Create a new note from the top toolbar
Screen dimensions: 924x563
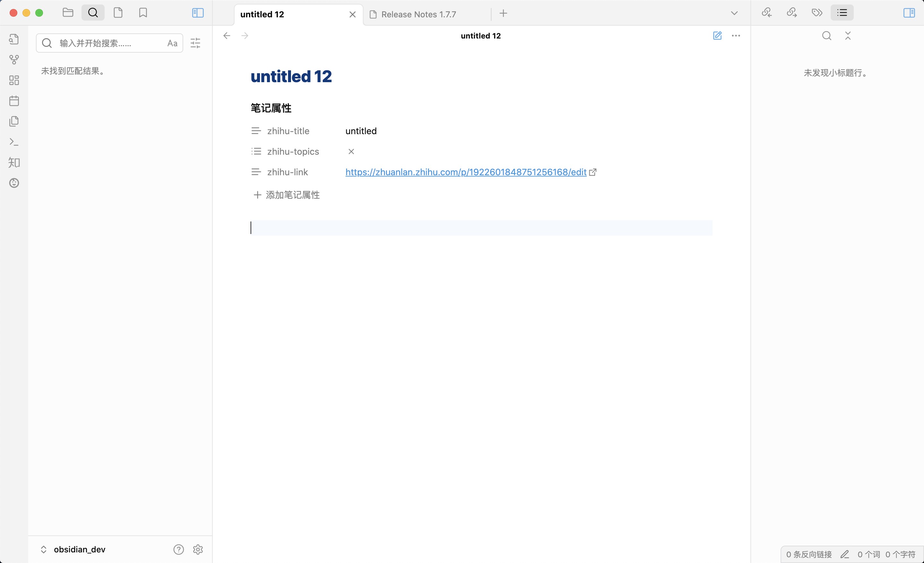click(x=118, y=13)
